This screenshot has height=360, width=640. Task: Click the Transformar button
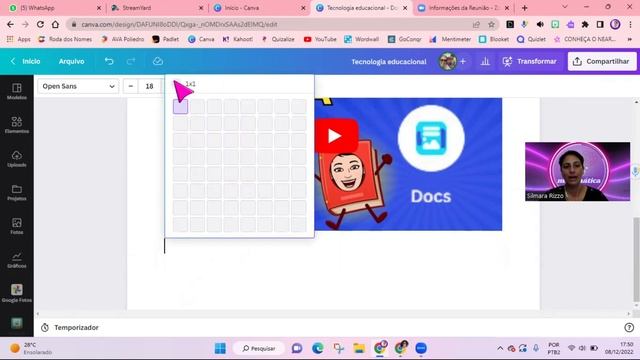[530, 61]
